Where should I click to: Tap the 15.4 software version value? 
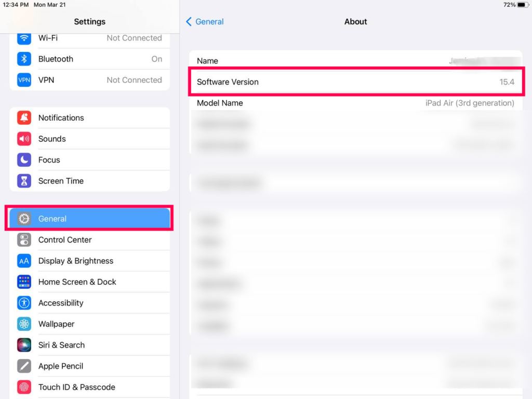click(507, 82)
